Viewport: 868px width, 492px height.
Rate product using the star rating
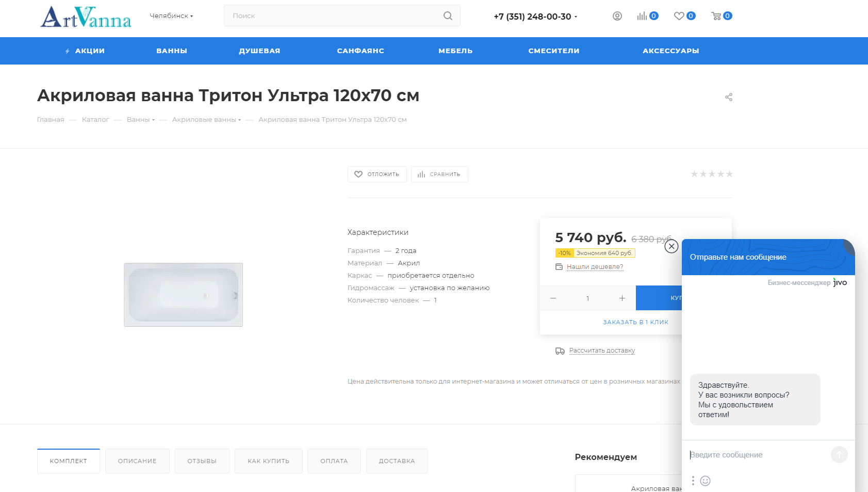point(712,174)
